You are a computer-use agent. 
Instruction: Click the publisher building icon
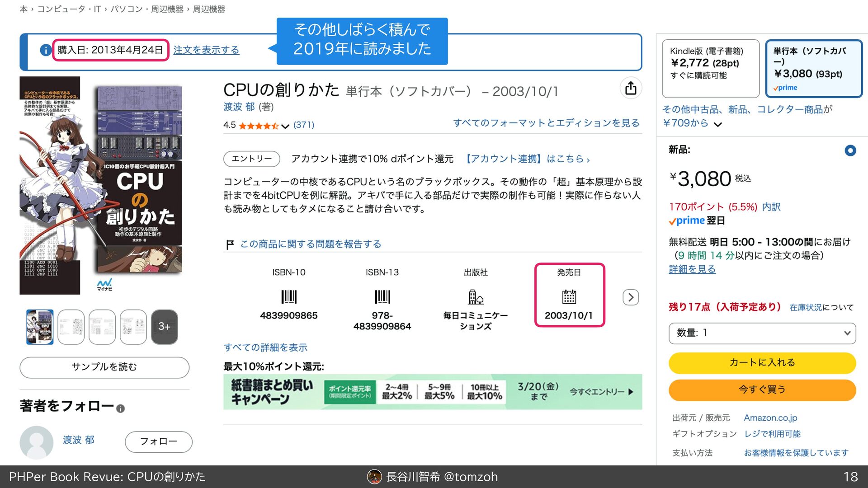[476, 297]
